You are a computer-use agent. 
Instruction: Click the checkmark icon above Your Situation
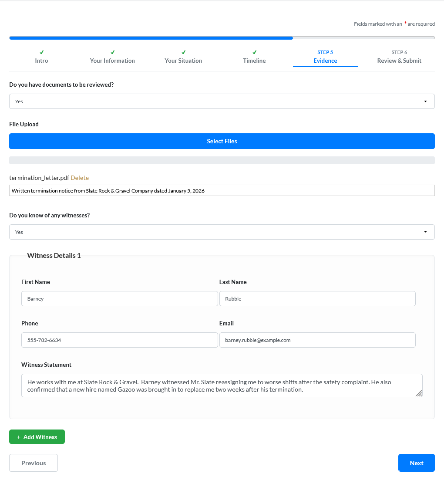coord(183,52)
